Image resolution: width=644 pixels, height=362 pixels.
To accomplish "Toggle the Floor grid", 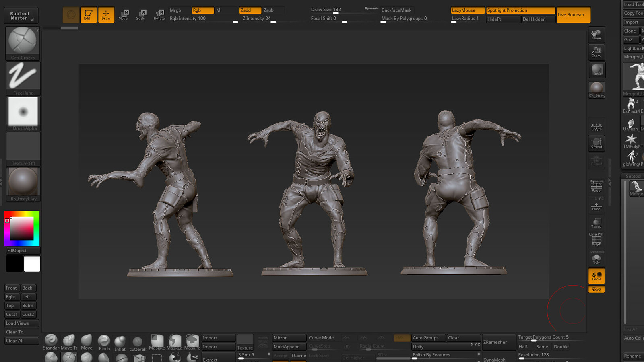I will [x=596, y=205].
